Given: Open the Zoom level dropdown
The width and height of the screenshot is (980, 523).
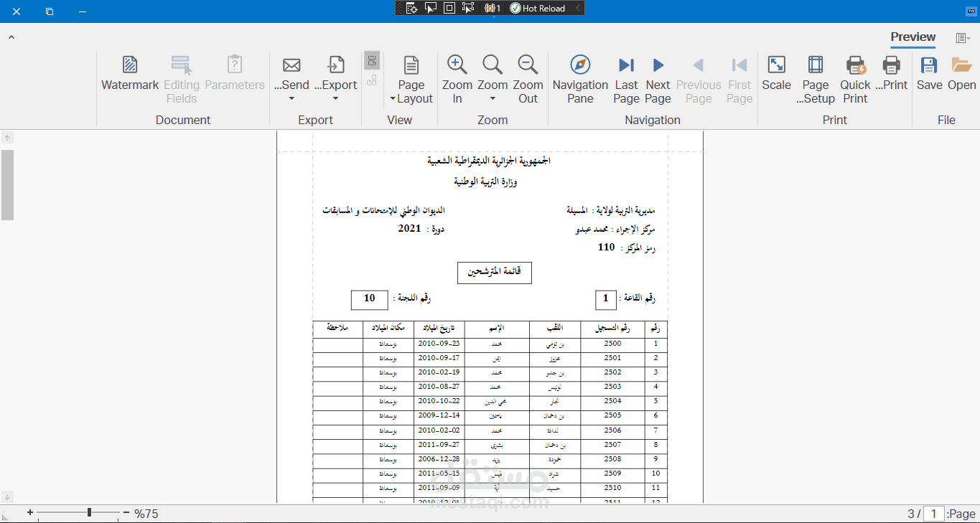Looking at the screenshot, I should (493, 80).
